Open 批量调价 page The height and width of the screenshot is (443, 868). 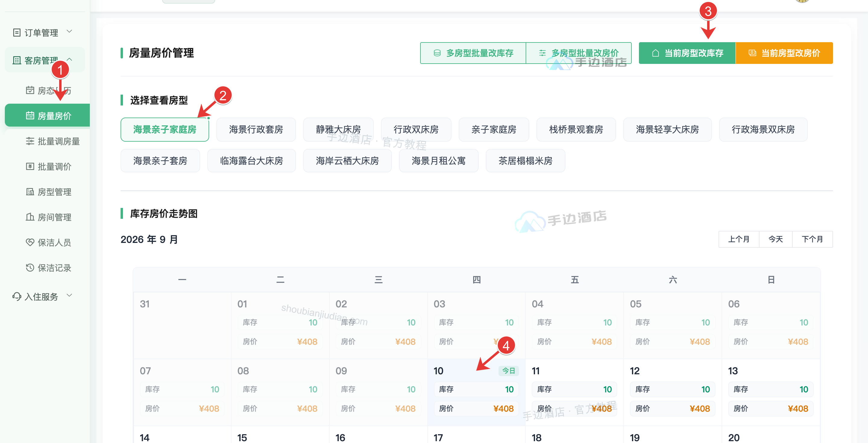pyautogui.click(x=47, y=166)
